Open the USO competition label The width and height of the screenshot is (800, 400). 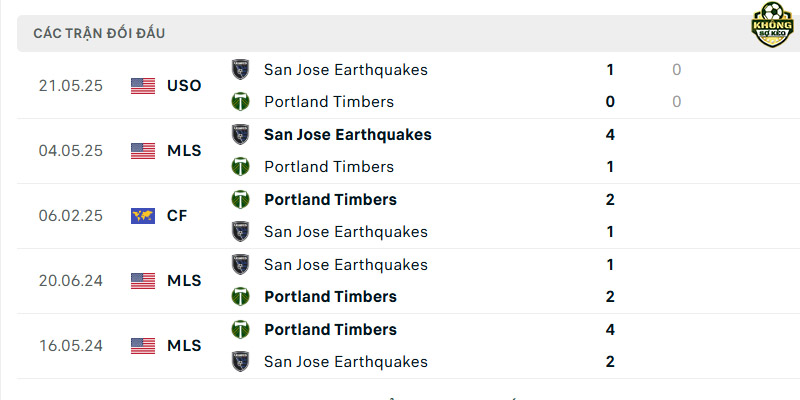(184, 86)
